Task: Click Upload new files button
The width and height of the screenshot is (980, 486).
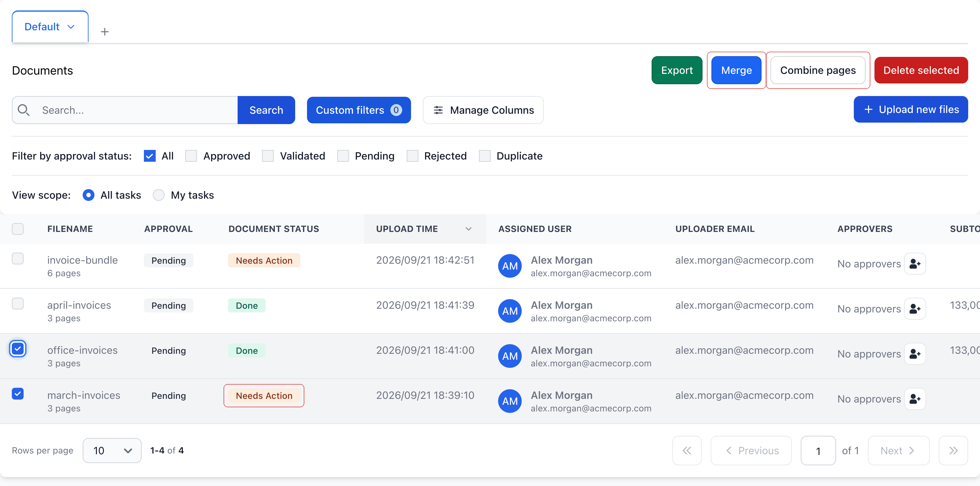Action: 911,109
